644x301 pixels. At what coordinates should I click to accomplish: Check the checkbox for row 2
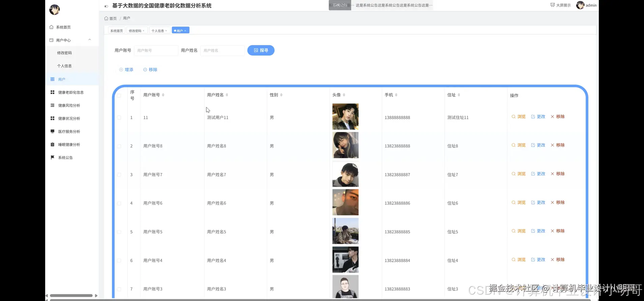pos(119,146)
